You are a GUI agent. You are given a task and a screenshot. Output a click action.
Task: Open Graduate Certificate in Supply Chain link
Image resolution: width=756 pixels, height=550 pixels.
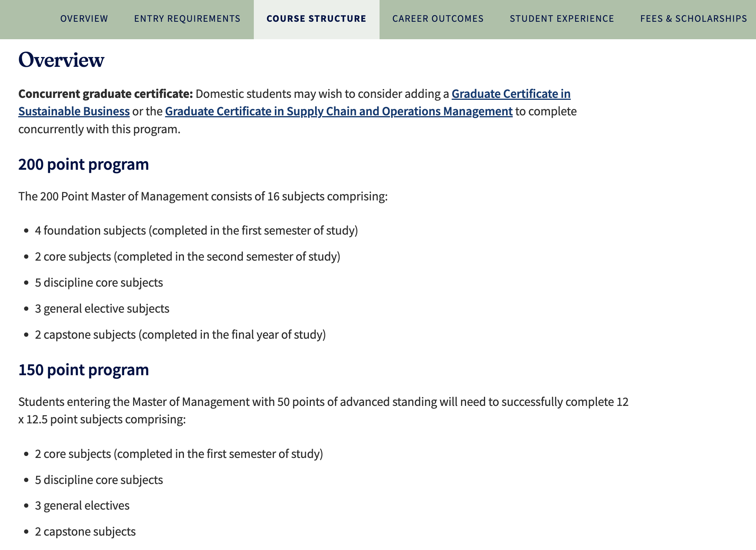[x=339, y=111]
